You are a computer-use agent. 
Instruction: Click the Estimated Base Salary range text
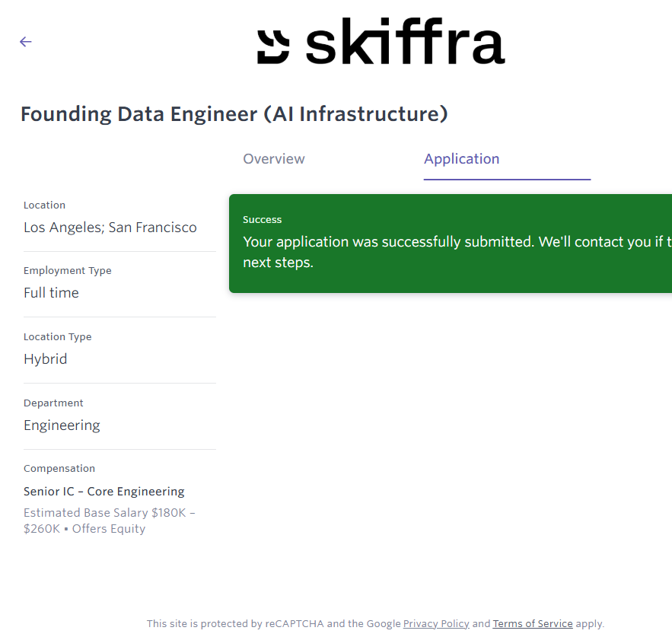point(109,521)
